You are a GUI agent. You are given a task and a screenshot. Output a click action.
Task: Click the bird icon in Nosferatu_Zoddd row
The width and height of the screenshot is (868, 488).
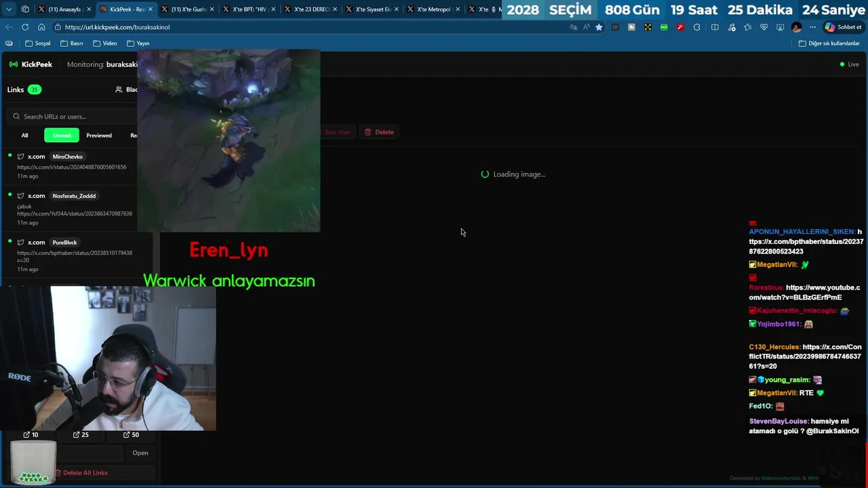[20, 196]
